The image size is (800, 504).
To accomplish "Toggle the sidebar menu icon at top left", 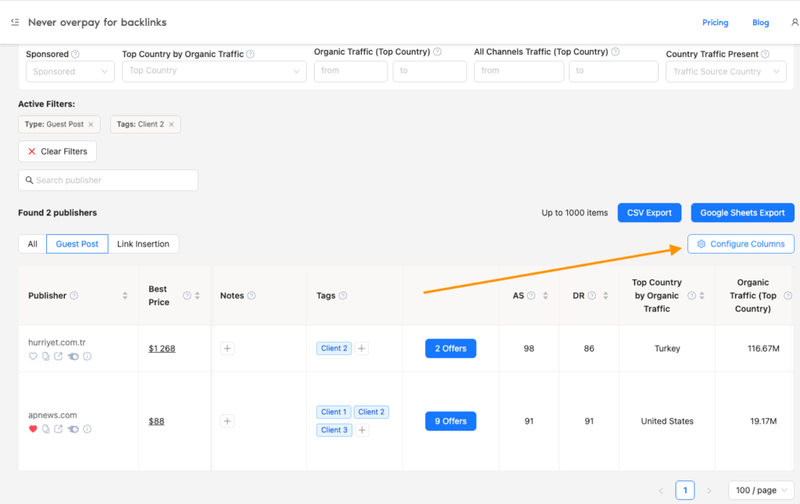I will [x=14, y=22].
